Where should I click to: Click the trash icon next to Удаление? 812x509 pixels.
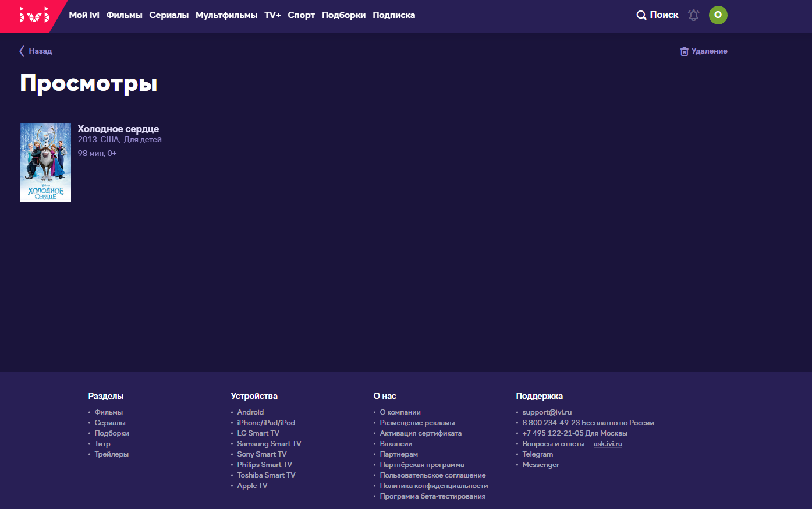pyautogui.click(x=685, y=51)
